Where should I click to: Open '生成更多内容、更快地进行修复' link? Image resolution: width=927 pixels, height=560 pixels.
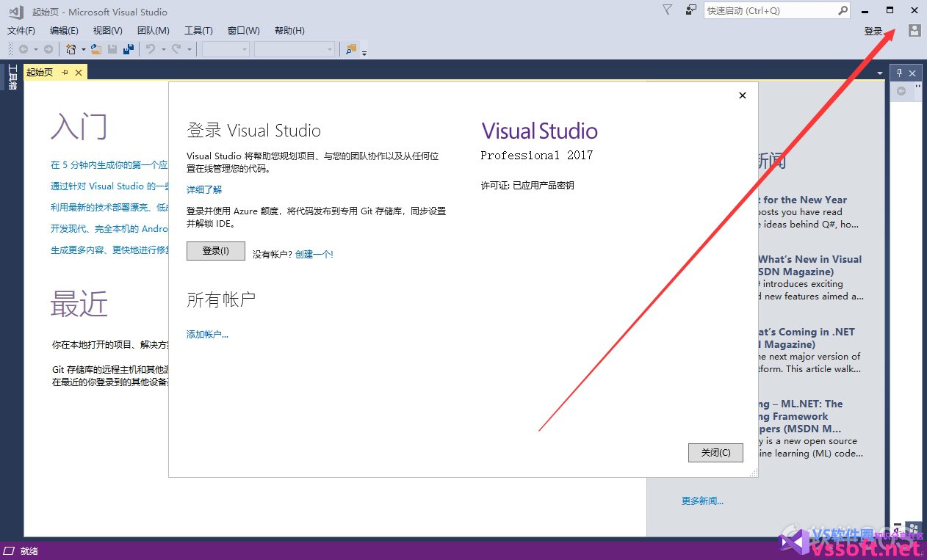(109, 250)
